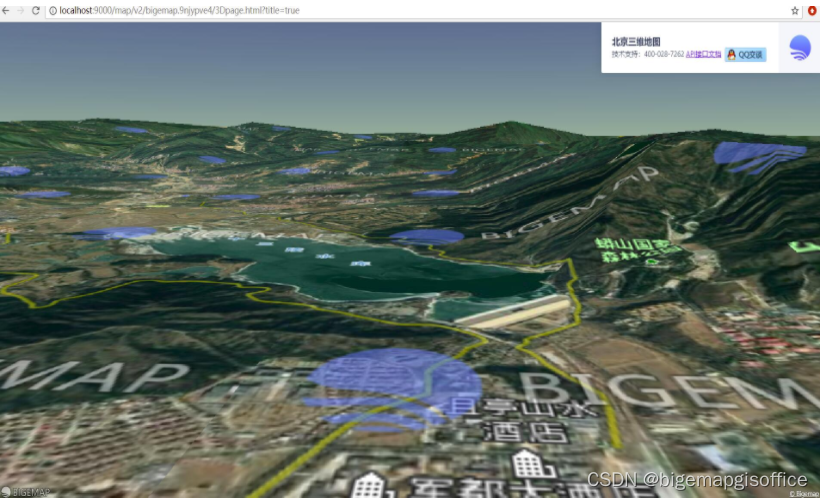Viewport: 823px width, 500px height.
Task: Click the © Bigemap attribution in the corner
Action: 804,494
